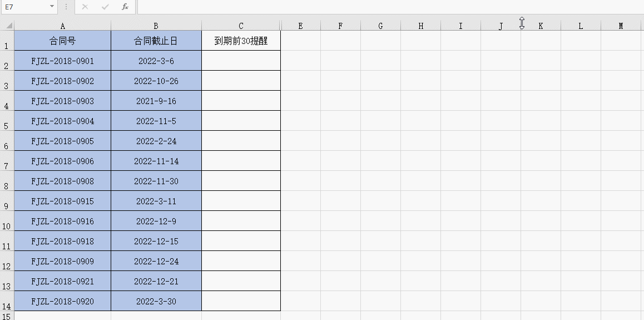Screen dimensions: 644x320
Task: Select cell with FJZL-2018-0905
Action: [62, 141]
